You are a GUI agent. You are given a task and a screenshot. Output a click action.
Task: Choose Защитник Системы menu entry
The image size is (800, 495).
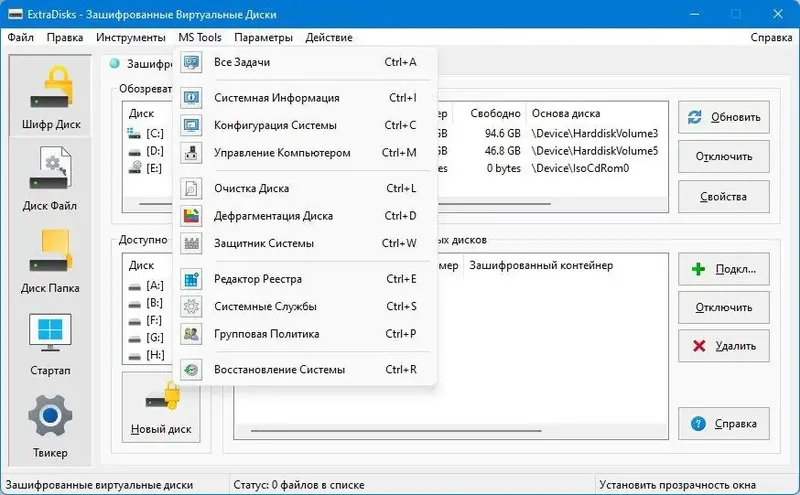click(305, 243)
